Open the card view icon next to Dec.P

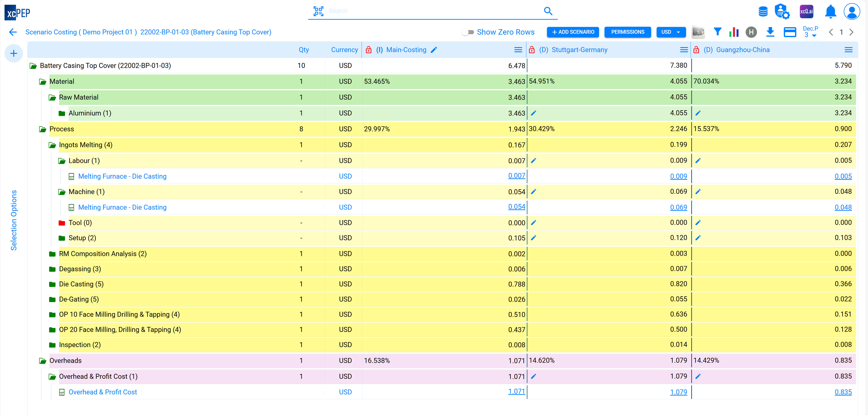[x=790, y=32]
